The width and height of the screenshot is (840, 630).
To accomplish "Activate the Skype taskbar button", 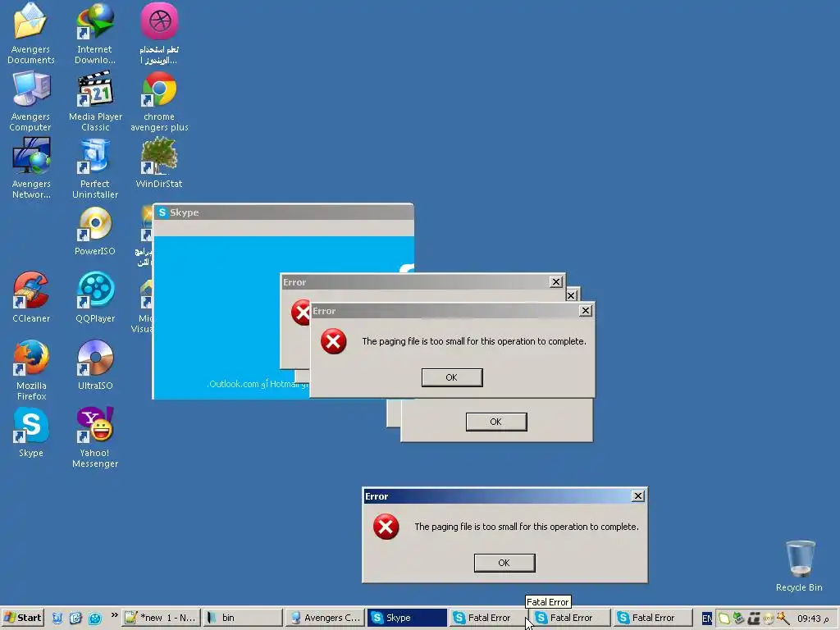I will point(407,618).
